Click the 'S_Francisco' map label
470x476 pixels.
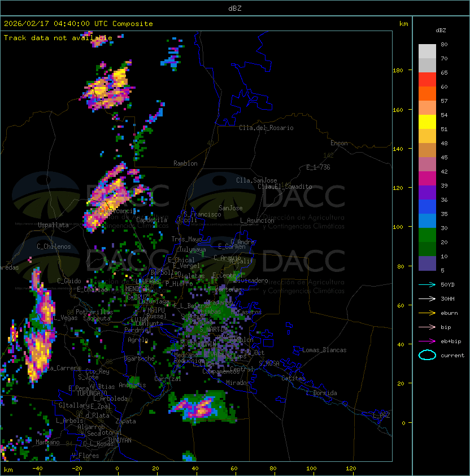click(x=202, y=214)
